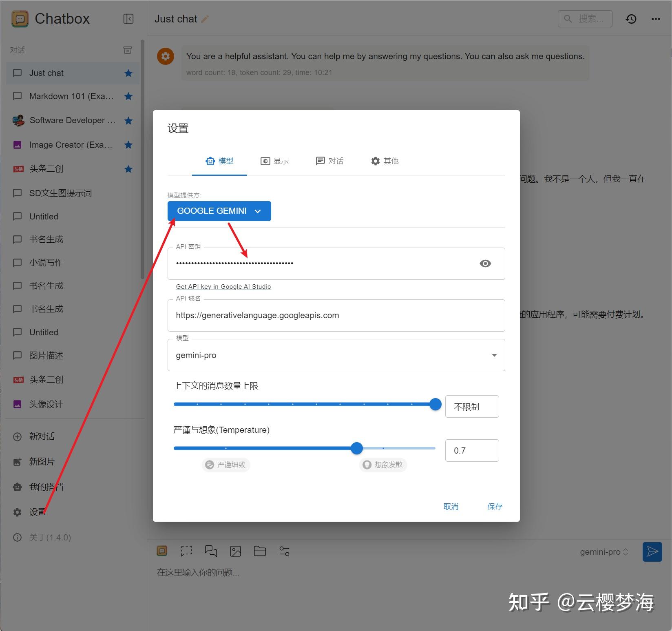The image size is (672, 631).
Task: Send the message with the paper plane icon
Action: [x=652, y=551]
